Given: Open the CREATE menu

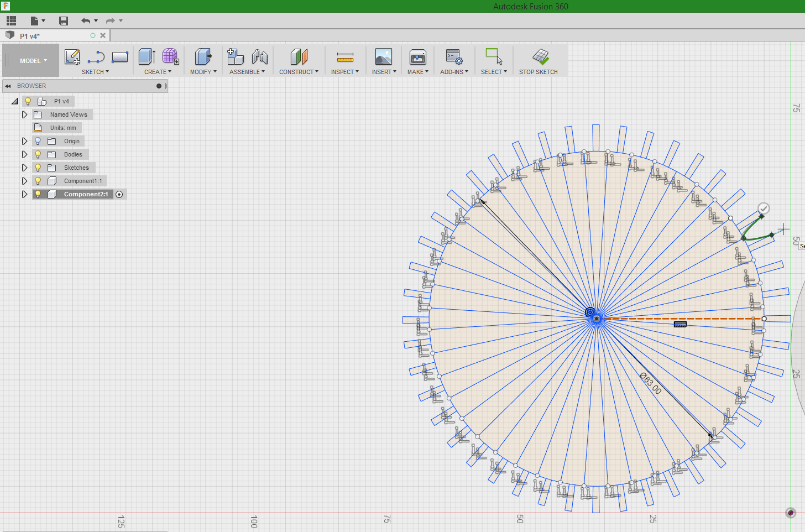Looking at the screenshot, I should pyautogui.click(x=158, y=72).
